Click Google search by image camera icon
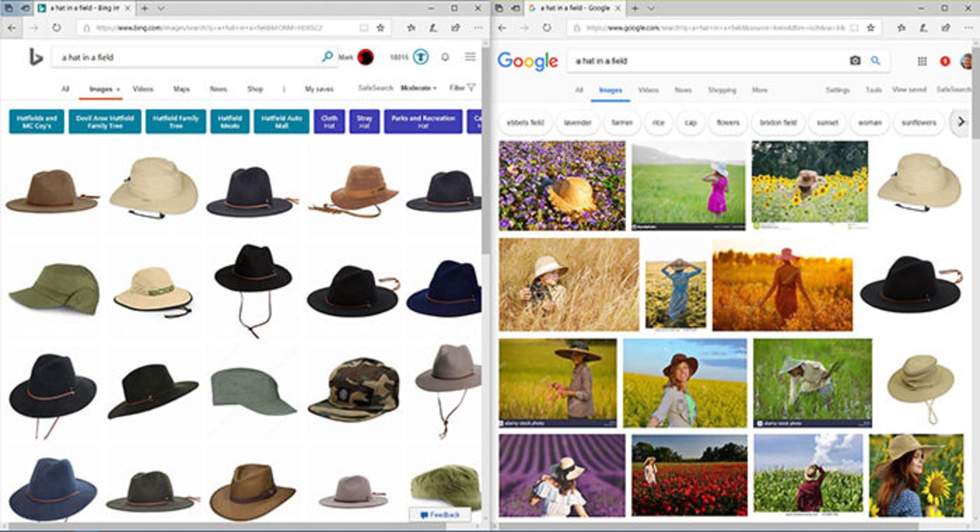Viewport: 980px width, 532px height. 855,61
